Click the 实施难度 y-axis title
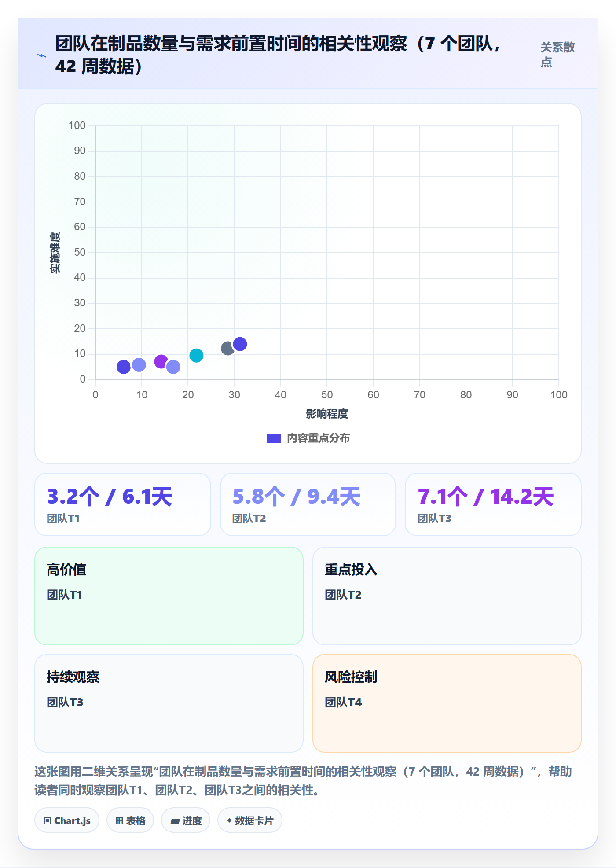Viewport: 616px width, 868px height. click(x=55, y=253)
